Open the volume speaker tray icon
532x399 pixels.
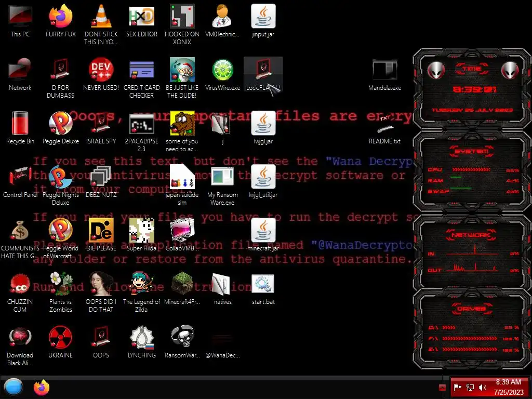tap(482, 387)
